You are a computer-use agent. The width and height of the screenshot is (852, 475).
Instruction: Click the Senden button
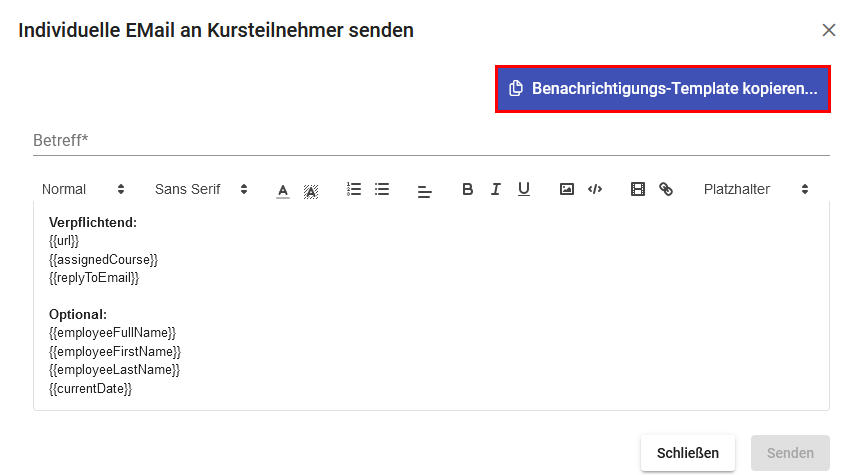coord(790,453)
